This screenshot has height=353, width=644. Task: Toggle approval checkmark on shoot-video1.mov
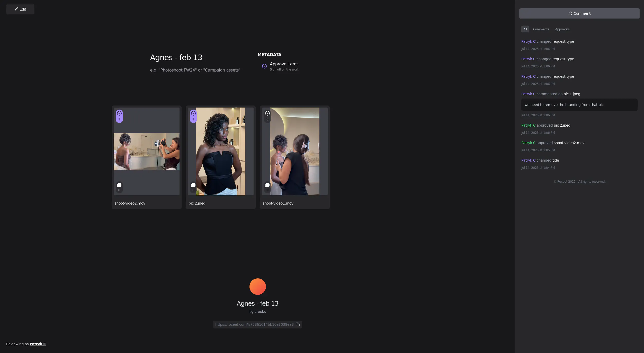[267, 116]
